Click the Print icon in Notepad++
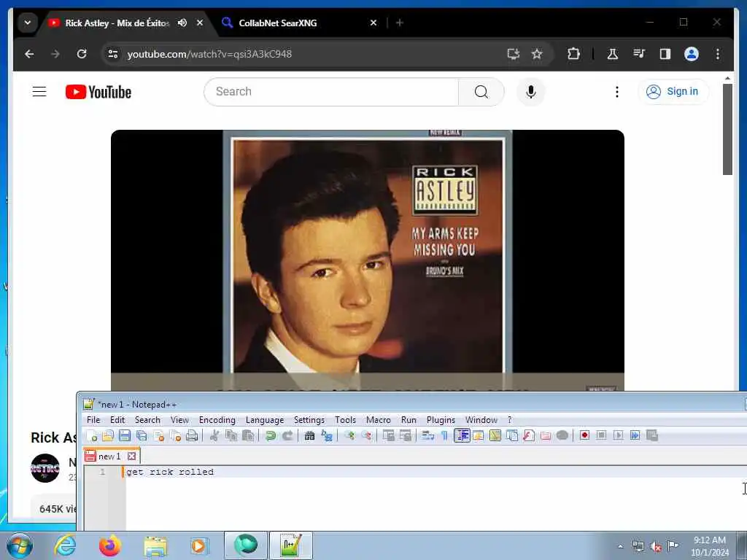Screen dimensions: 747x560 tap(192, 435)
